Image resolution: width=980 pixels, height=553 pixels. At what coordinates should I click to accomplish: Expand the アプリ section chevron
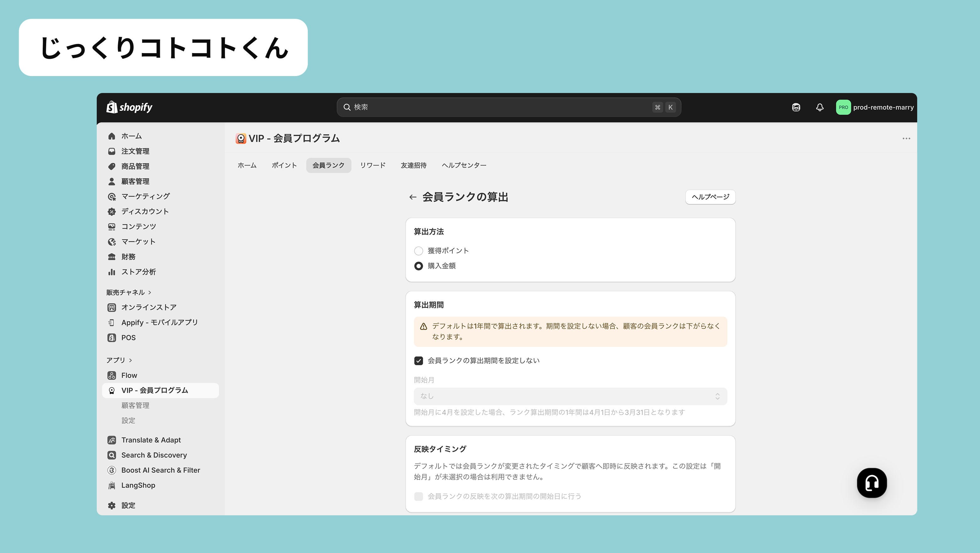(x=130, y=360)
